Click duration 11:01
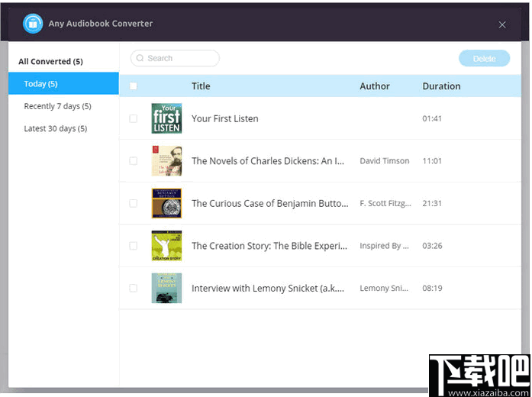The width and height of the screenshot is (532, 397). (432, 161)
